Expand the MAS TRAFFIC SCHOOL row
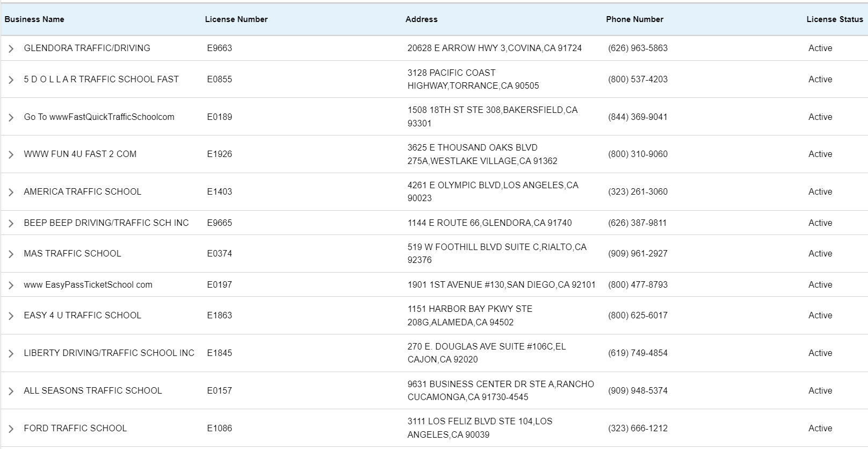868x449 pixels. pyautogui.click(x=11, y=254)
